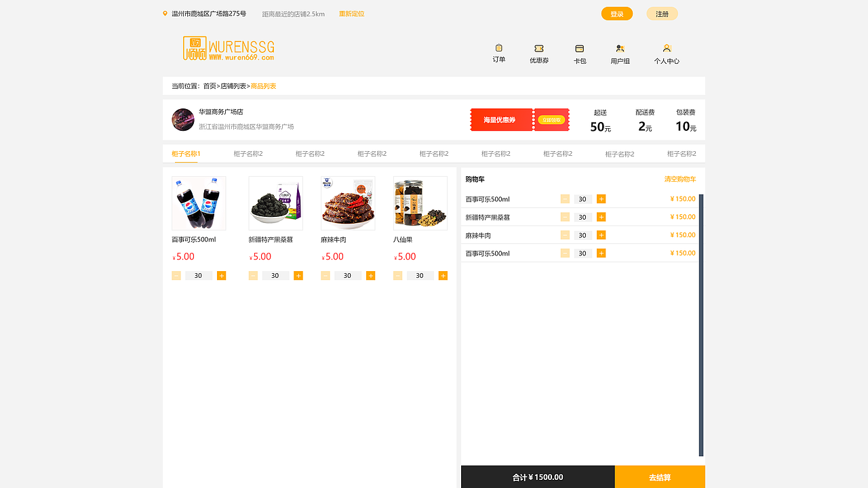Viewport: 868px width, 488px height.
Task: Click the cart panel vertical scrollbar
Action: coord(701,325)
